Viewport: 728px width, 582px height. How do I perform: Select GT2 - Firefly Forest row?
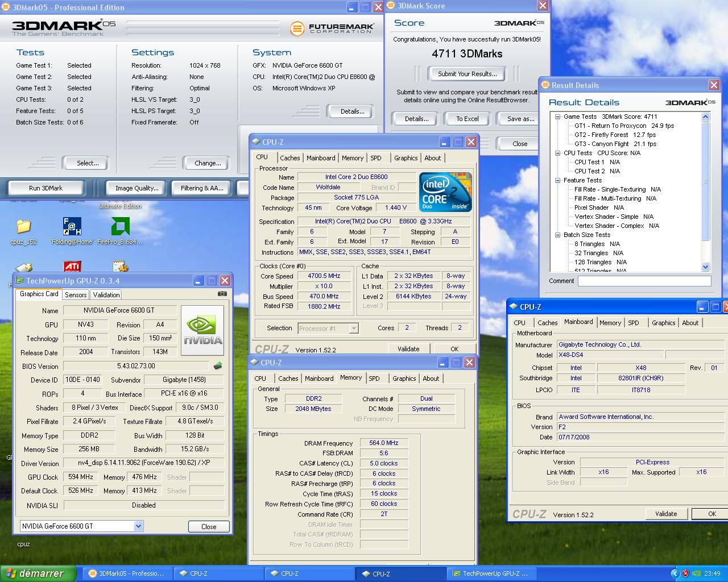[615, 135]
